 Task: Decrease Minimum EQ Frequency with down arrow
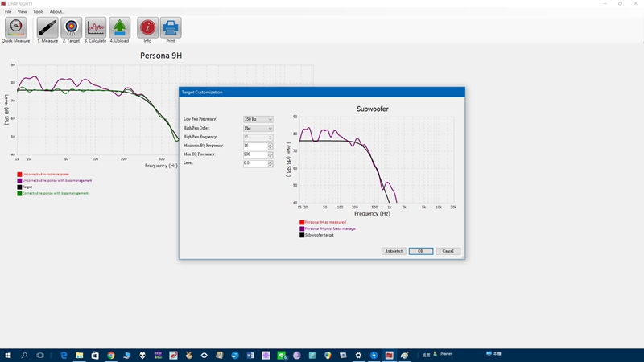270,148
